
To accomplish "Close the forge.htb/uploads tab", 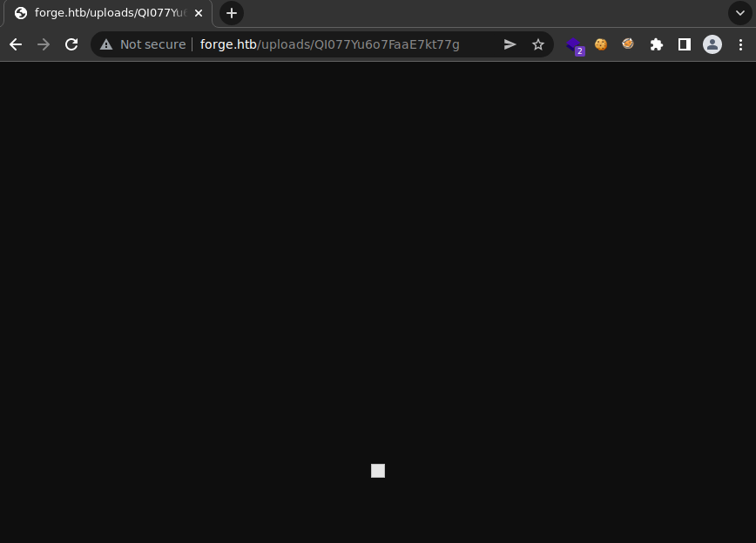I will click(199, 13).
